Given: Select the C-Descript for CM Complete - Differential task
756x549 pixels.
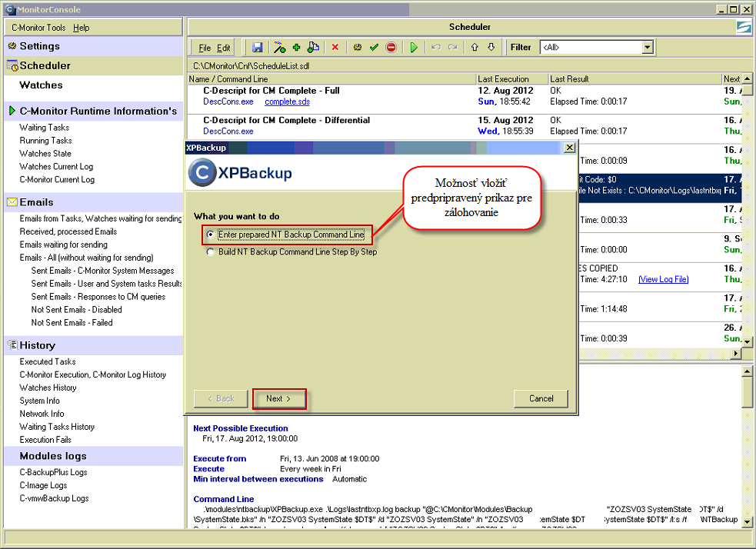Looking at the screenshot, I should point(286,121).
